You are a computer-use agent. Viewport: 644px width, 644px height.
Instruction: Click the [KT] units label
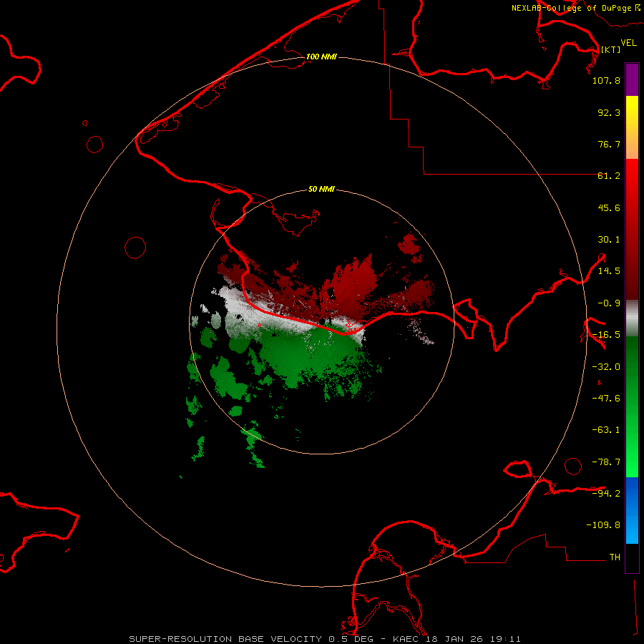610,49
